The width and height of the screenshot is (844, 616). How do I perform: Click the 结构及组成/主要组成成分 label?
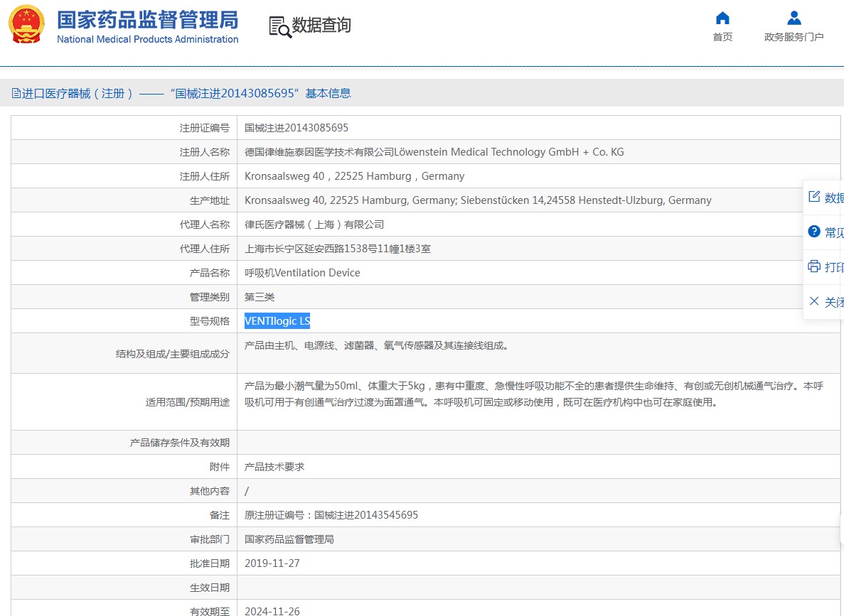[x=172, y=354]
